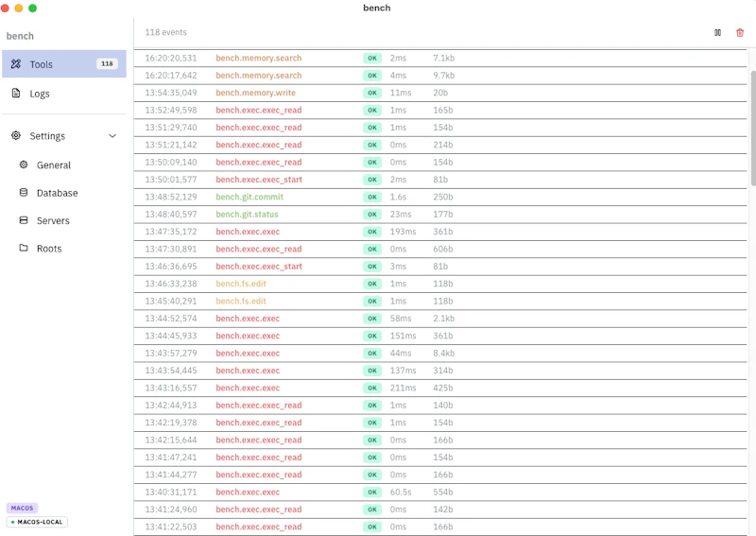The height and width of the screenshot is (536, 756).
Task: Select bench.exec.exec event at 13:47:35,172
Action: coord(440,232)
